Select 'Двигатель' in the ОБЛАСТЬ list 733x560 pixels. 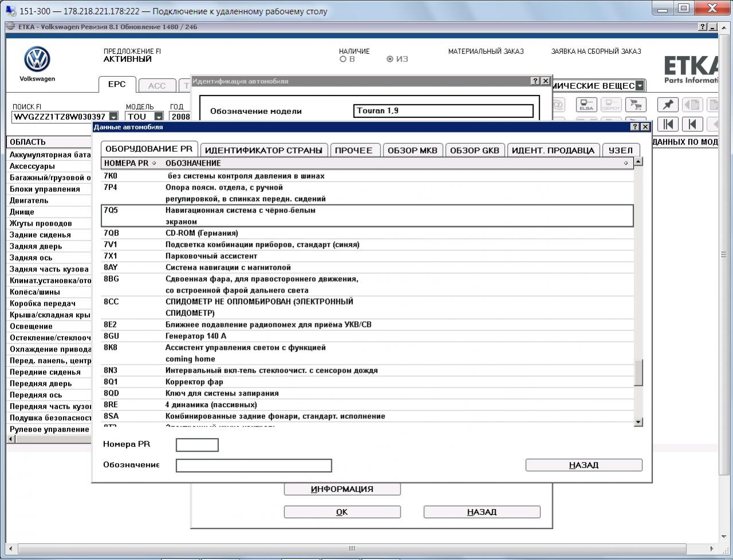coord(49,200)
